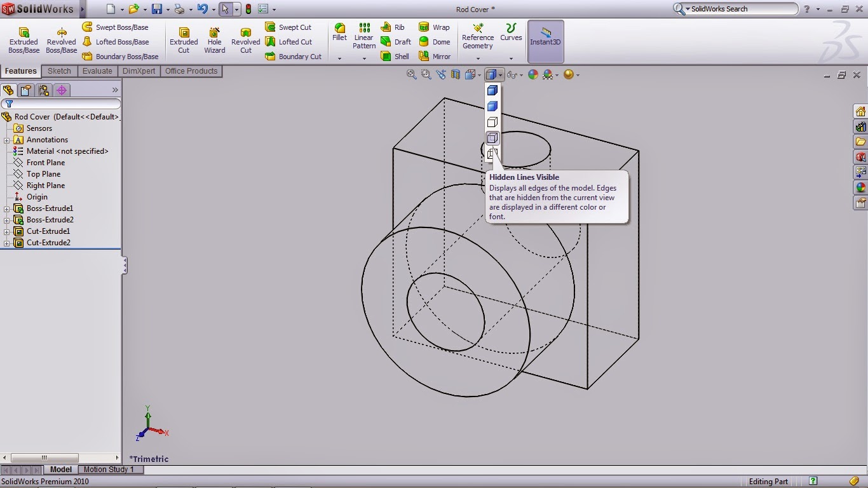Toggle the Instant3D button
The height and width of the screenshot is (488, 868).
click(545, 41)
